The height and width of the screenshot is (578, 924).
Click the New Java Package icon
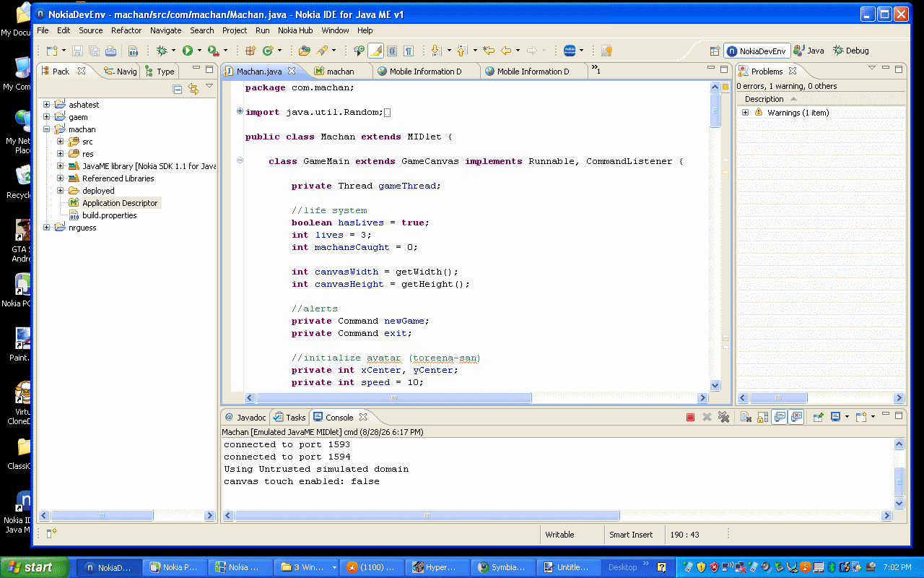coord(250,51)
